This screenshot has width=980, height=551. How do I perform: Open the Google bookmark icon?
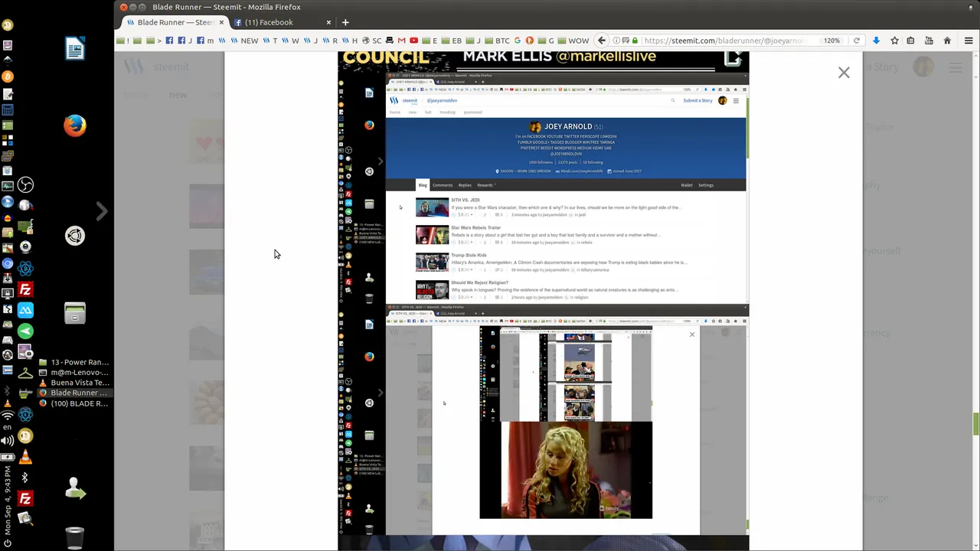(x=518, y=41)
